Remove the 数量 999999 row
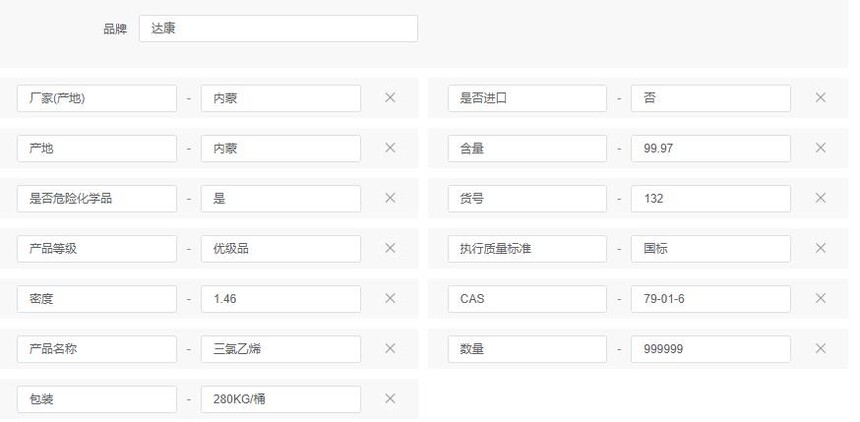This screenshot has width=860, height=422. pos(821,348)
